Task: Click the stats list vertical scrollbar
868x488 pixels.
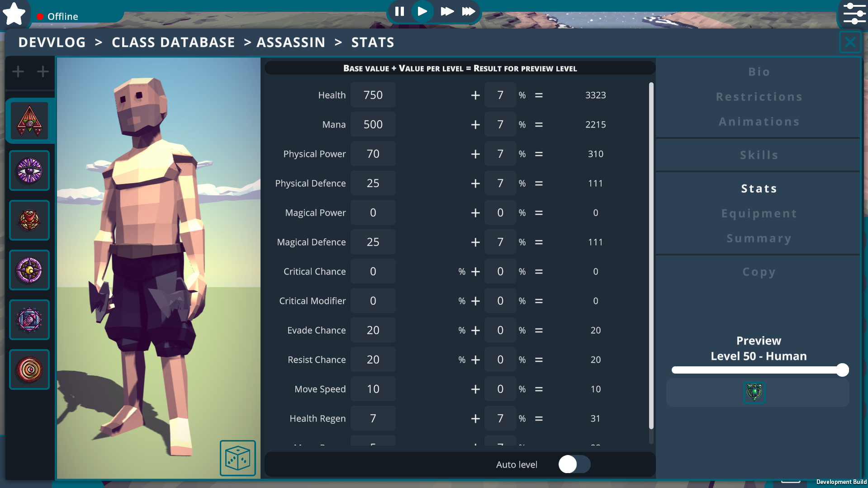Action: pos(651,256)
